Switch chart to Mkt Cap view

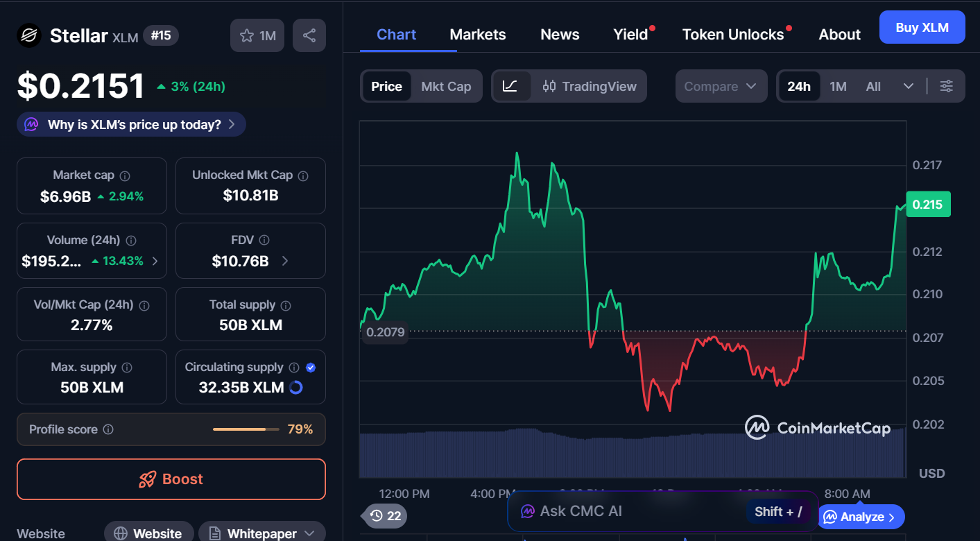[446, 86]
